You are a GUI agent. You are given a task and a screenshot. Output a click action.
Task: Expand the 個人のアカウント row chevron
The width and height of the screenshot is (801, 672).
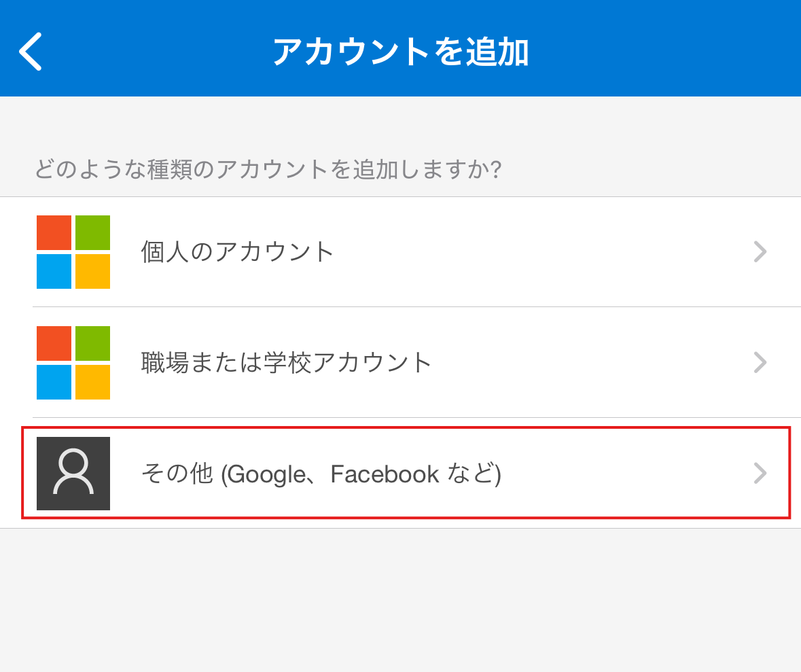760,251
